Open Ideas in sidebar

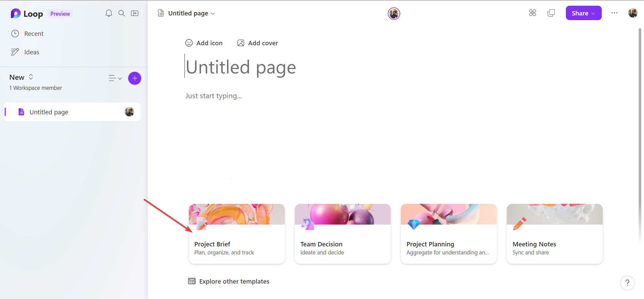tap(25, 52)
